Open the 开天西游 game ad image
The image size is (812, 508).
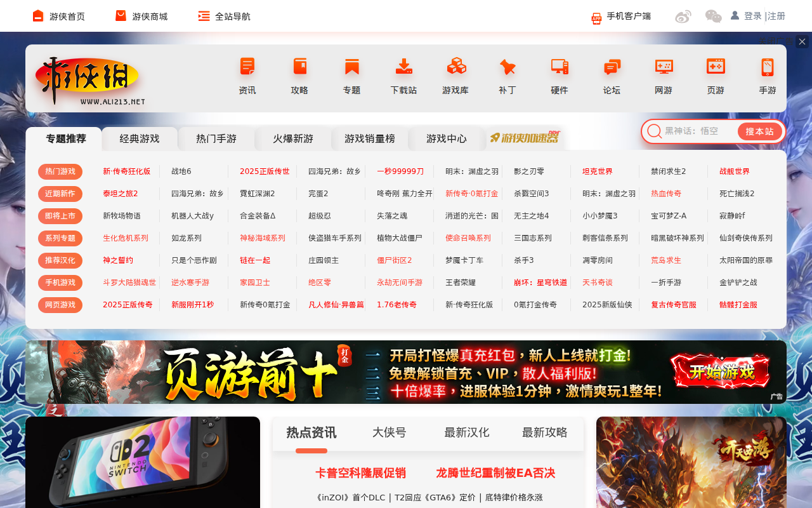[691, 462]
